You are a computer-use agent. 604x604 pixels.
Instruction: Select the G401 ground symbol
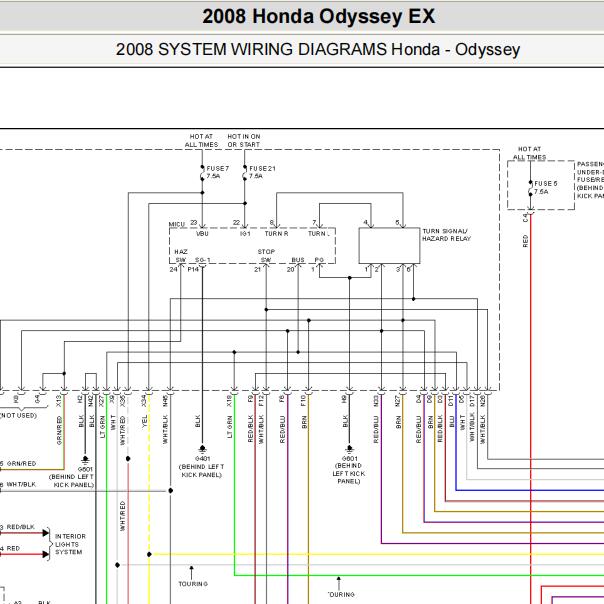pyautogui.click(x=202, y=449)
